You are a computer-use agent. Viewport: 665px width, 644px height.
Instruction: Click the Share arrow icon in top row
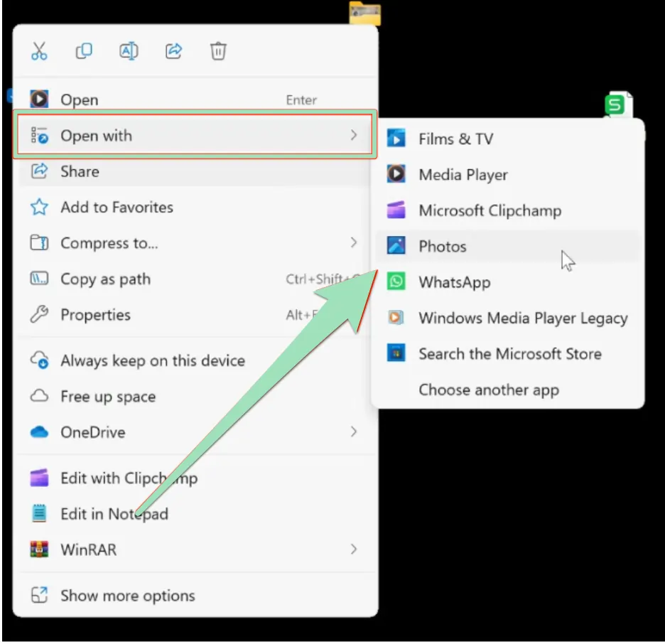pos(173,51)
